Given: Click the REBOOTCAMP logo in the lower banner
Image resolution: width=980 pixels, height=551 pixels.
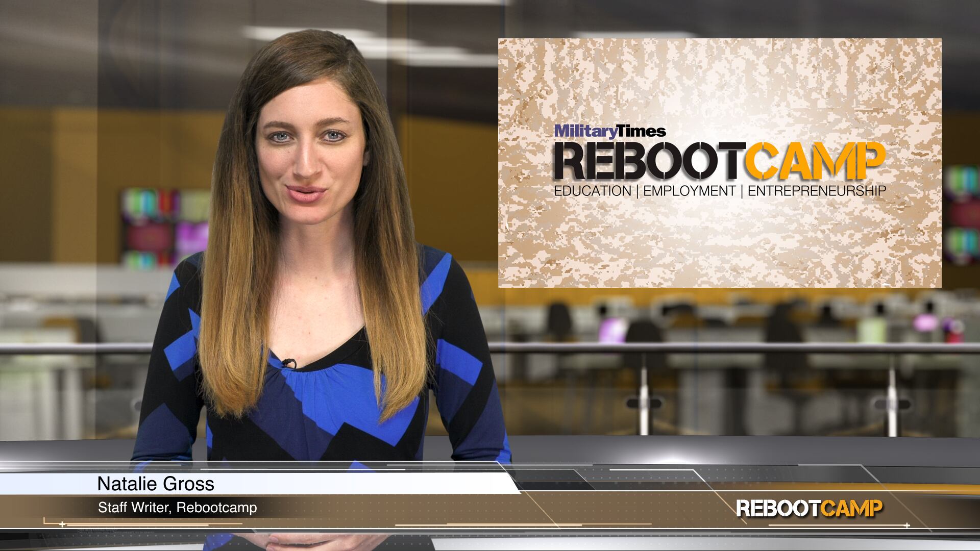Looking at the screenshot, I should 809,508.
